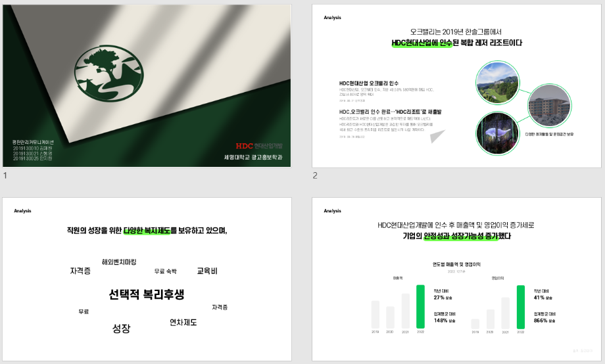Click the '교육비' word on slide 3
Image resolution: width=605 pixels, height=364 pixels.
[x=207, y=271]
